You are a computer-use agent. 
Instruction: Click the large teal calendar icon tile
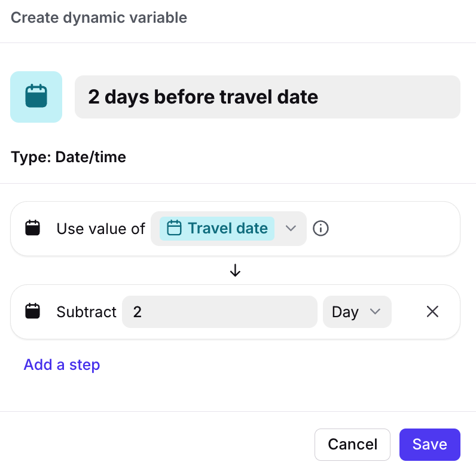[x=36, y=97]
